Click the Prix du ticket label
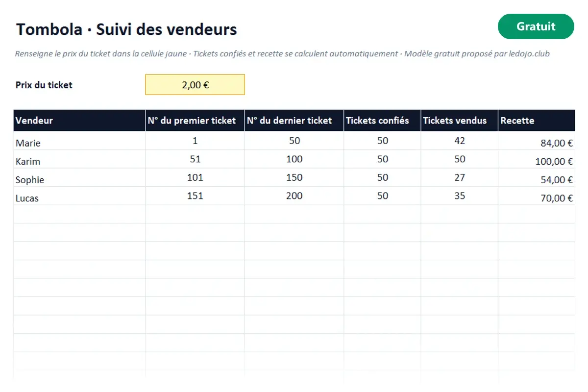Image resolution: width=588 pixels, height=392 pixels. pyautogui.click(x=44, y=85)
